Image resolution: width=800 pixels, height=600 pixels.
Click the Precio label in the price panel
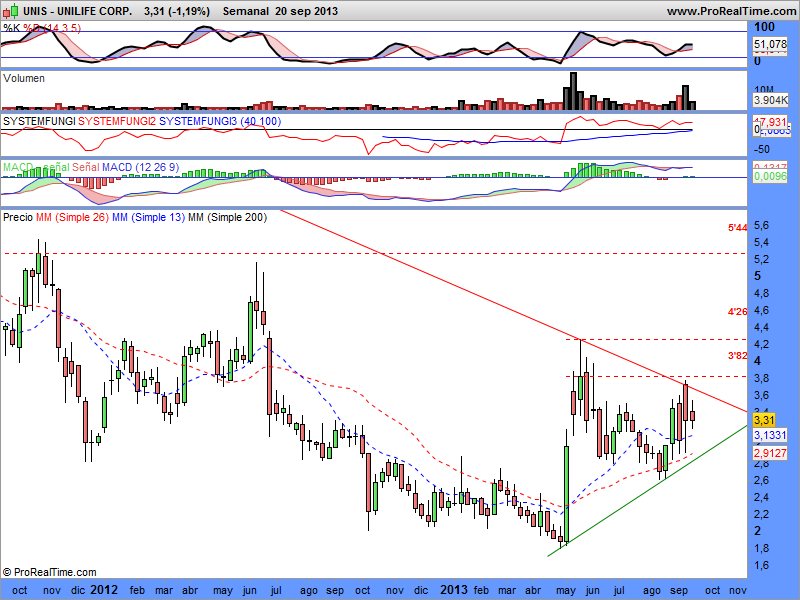coord(18,217)
